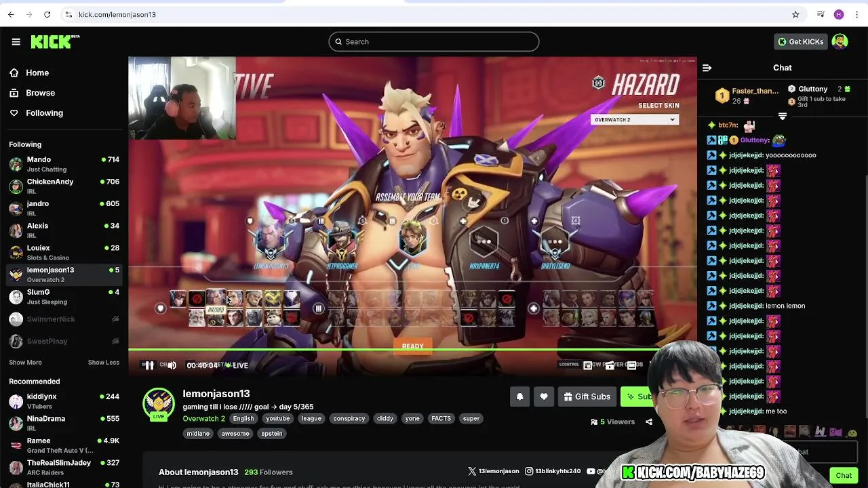Image resolution: width=868 pixels, height=488 pixels.
Task: Open the browser profile avatar
Action: coord(839,14)
